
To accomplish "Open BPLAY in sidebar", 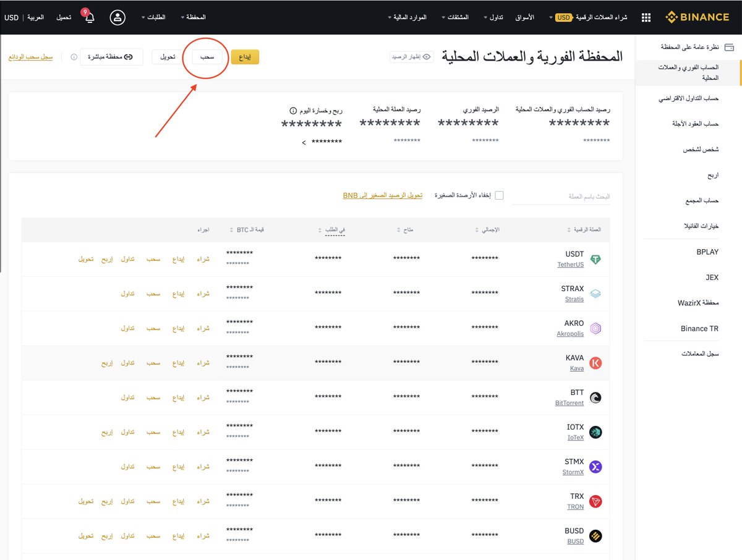I will (707, 252).
